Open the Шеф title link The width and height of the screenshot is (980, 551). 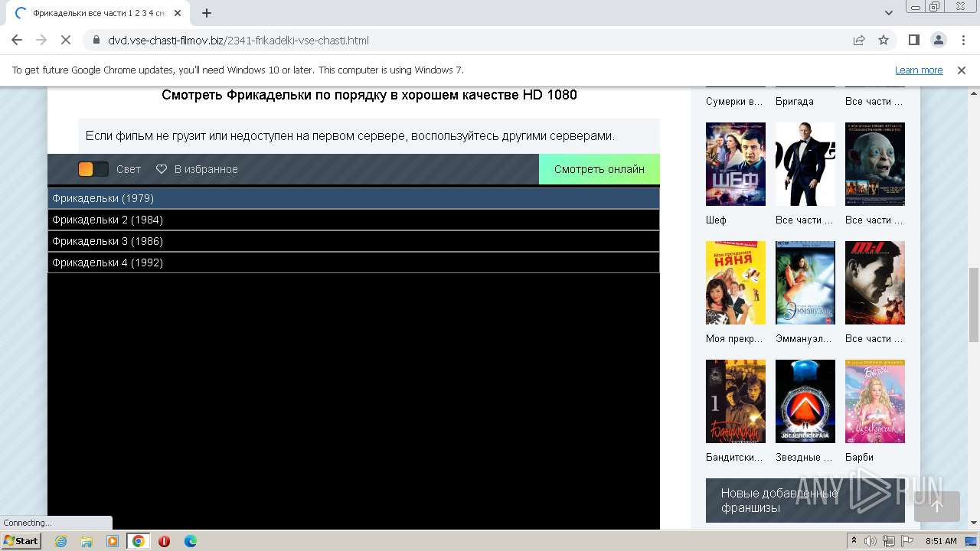pos(716,220)
